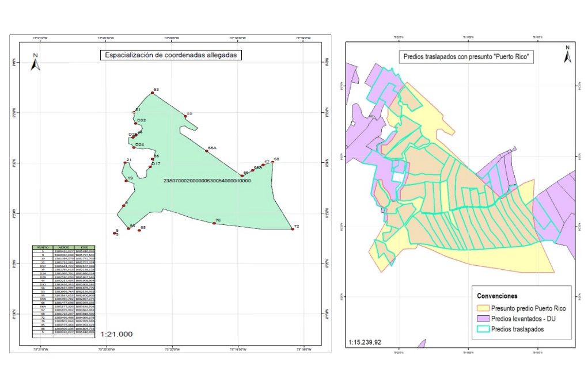Click the cadastral code label inside the green polygon
This screenshot has width=588, height=386.
coord(207,181)
